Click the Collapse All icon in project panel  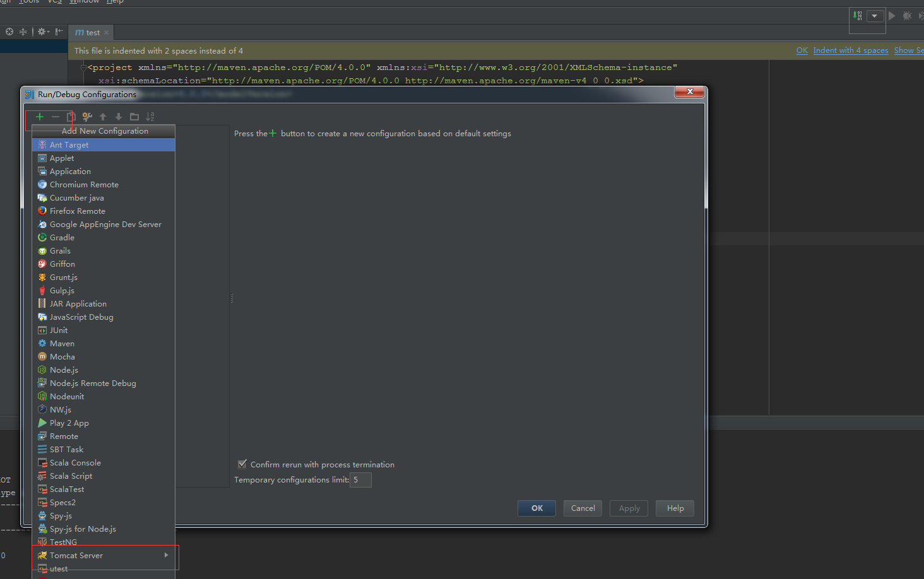23,32
